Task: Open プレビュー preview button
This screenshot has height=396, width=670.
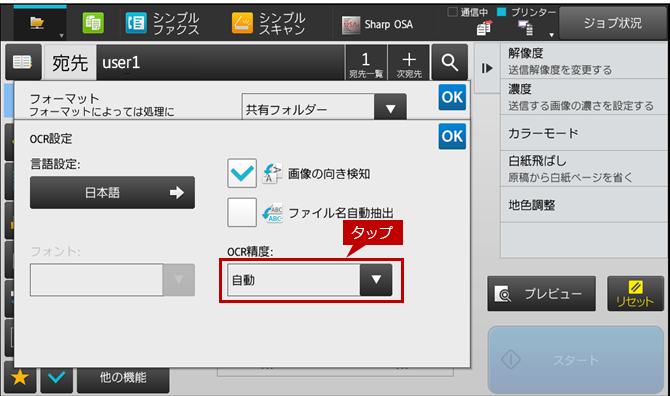Action: pos(541,293)
